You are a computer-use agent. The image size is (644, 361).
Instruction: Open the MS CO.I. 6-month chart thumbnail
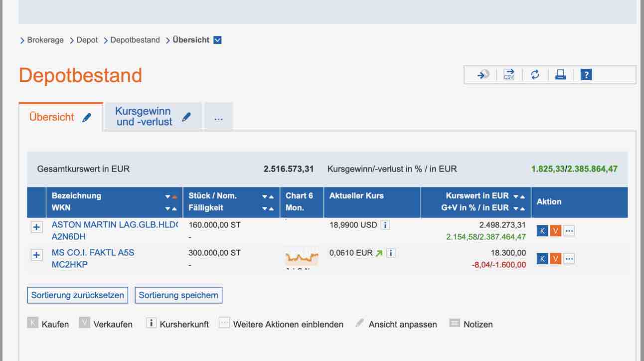point(302,257)
